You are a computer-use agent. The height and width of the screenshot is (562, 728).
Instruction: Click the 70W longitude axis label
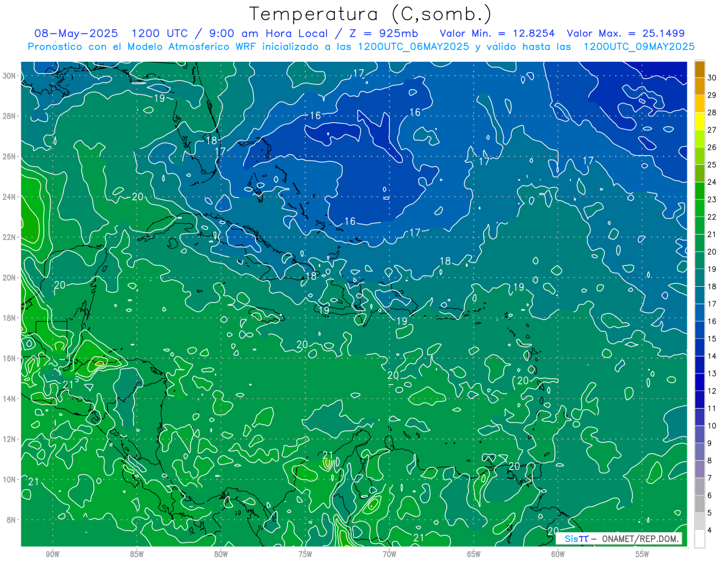coord(389,554)
